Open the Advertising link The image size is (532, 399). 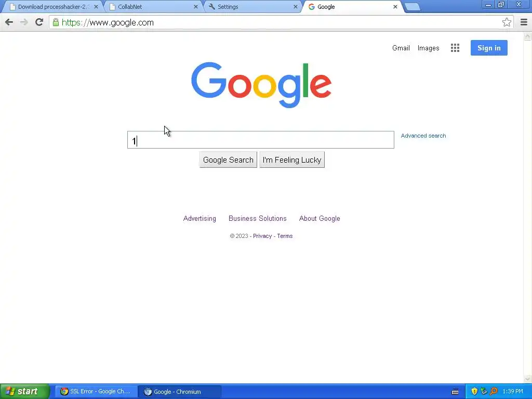point(199,219)
